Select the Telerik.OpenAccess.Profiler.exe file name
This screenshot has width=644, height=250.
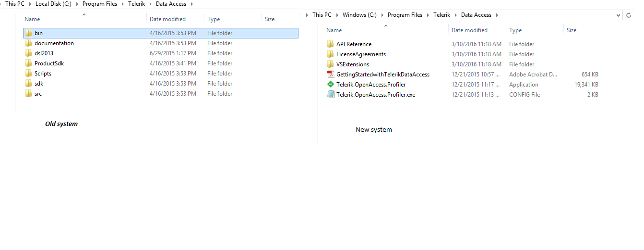click(x=376, y=95)
